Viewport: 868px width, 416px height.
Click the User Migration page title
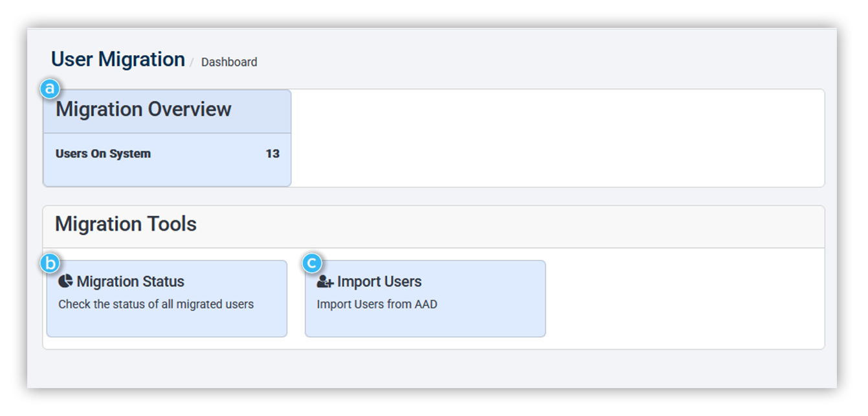tap(118, 60)
